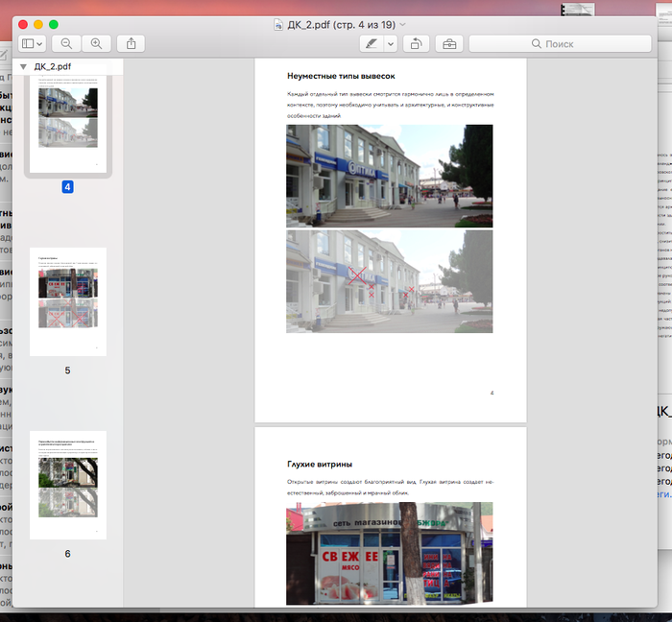Rotate the page with rotate button

[416, 44]
